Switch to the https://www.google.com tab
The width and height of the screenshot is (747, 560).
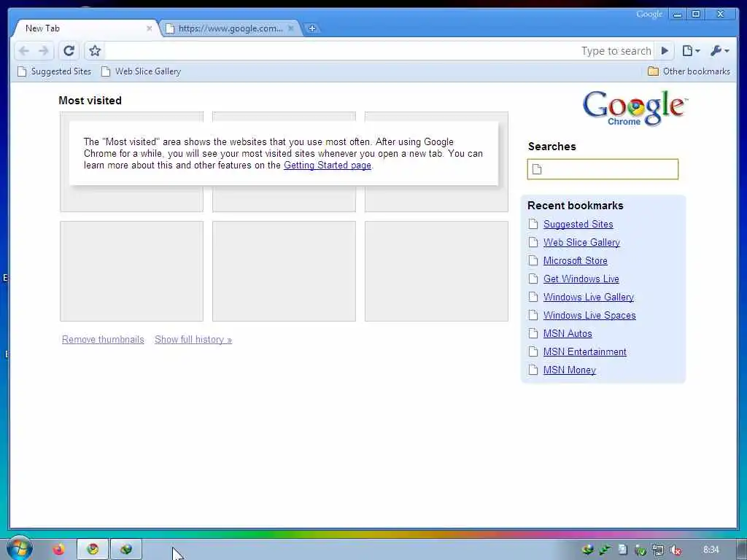230,28
